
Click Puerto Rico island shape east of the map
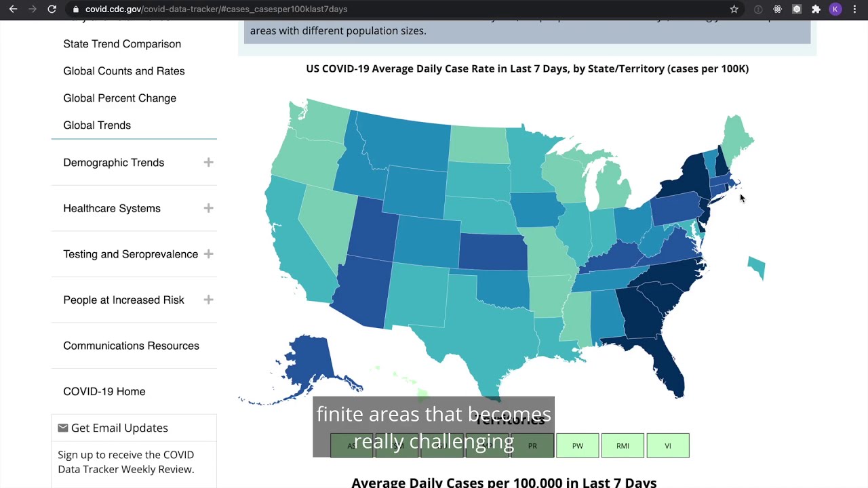(757, 267)
